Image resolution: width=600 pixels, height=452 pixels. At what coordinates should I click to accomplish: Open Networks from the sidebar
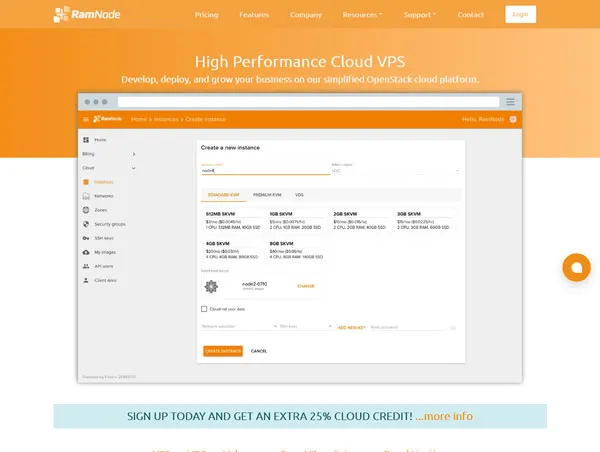(104, 196)
